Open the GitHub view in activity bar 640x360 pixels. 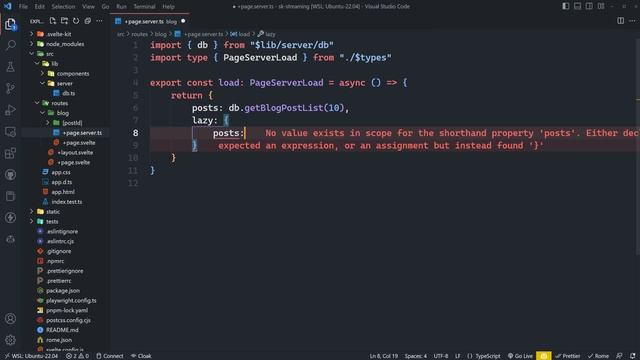11,175
